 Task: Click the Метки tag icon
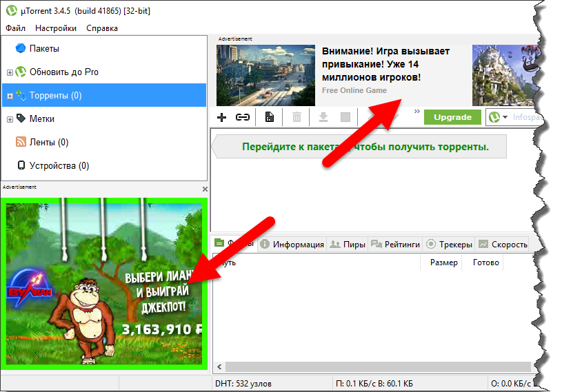tap(21, 118)
